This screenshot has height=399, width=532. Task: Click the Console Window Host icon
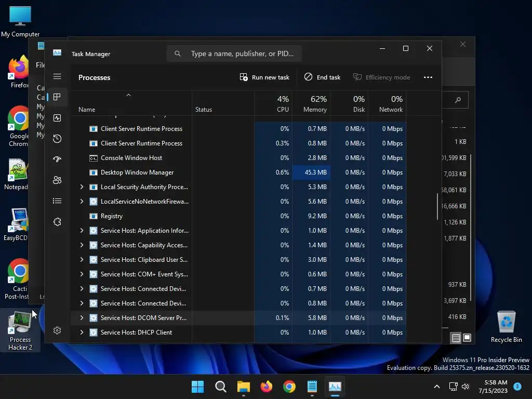click(x=94, y=158)
